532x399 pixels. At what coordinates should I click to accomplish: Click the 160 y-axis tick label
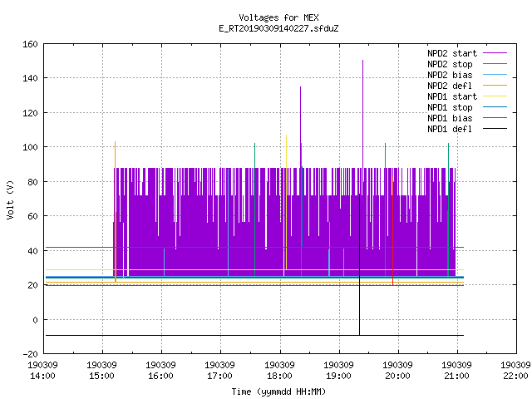(x=30, y=44)
